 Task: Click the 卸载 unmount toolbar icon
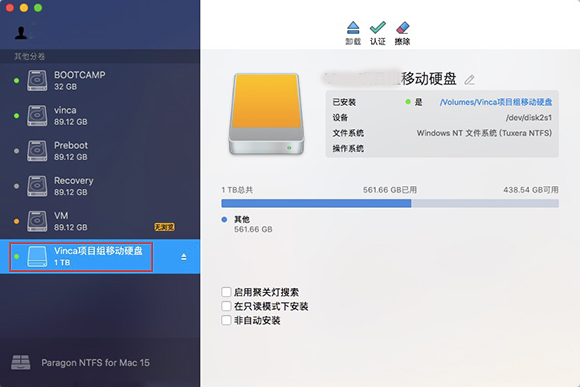[353, 28]
